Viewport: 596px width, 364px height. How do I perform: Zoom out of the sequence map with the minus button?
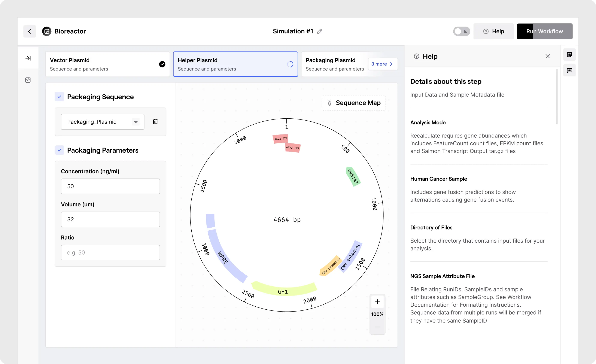[377, 327]
